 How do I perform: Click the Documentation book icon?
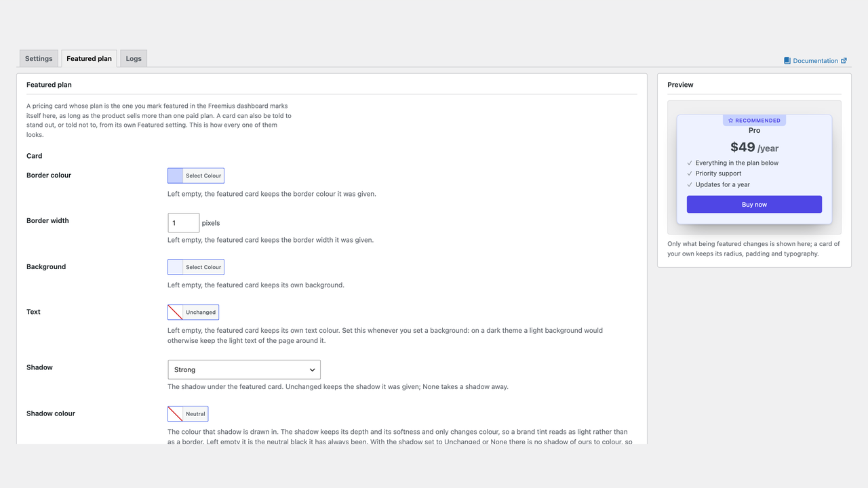(x=787, y=61)
